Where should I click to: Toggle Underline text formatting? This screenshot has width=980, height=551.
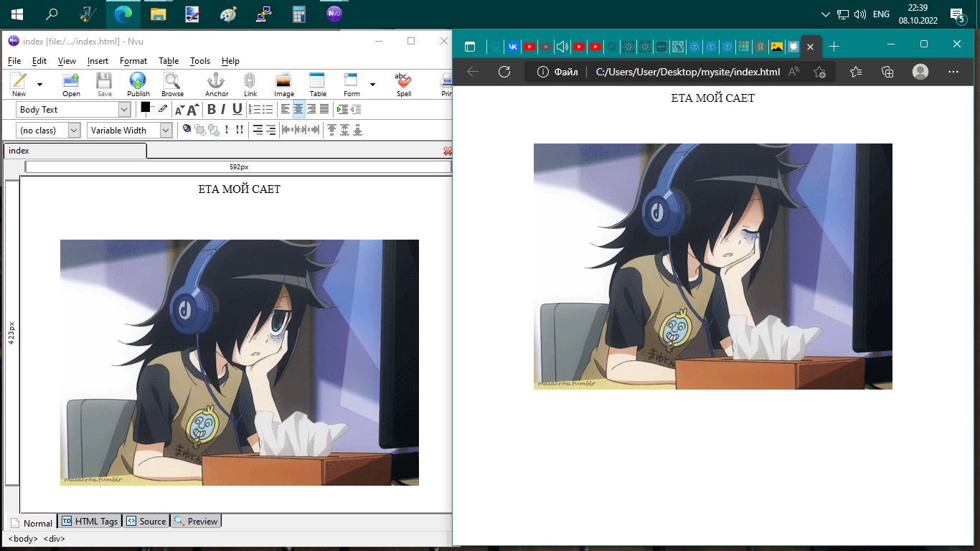237,110
